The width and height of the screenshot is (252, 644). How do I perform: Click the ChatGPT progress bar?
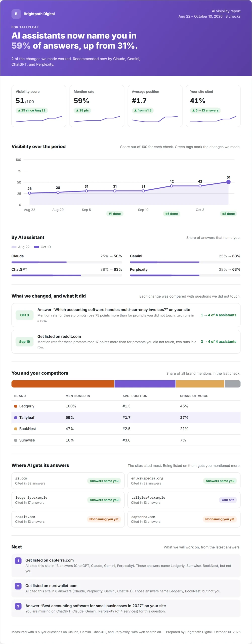point(67,275)
